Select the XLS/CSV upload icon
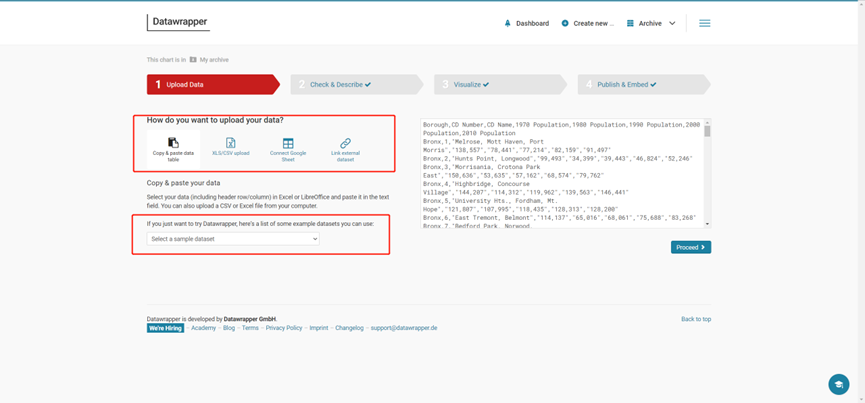 click(231, 143)
